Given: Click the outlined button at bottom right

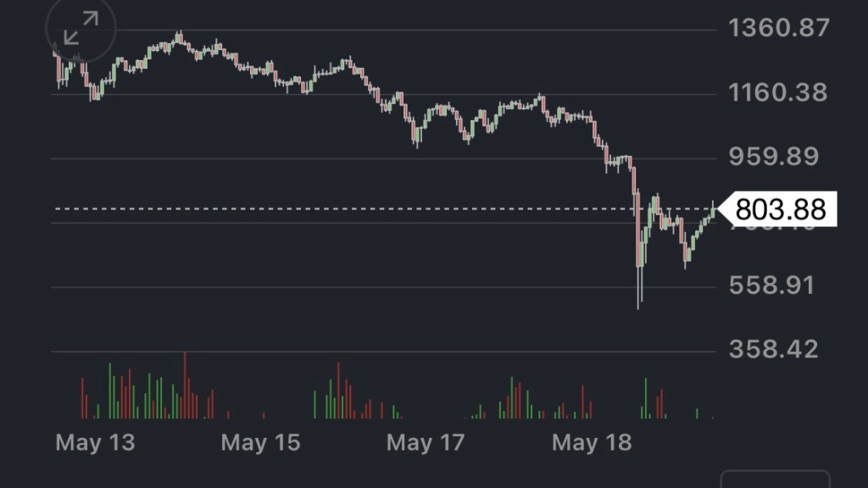Looking at the screenshot, I should click(775, 480).
